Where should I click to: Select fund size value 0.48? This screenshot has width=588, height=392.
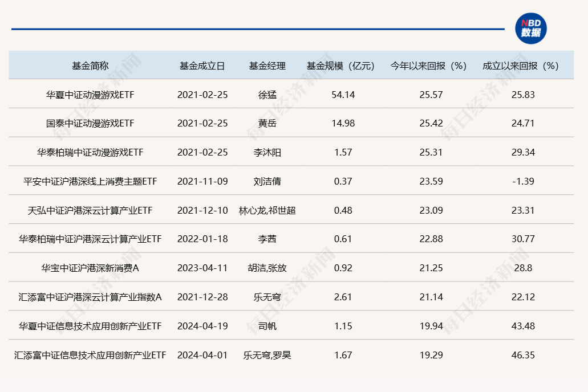pyautogui.click(x=343, y=211)
